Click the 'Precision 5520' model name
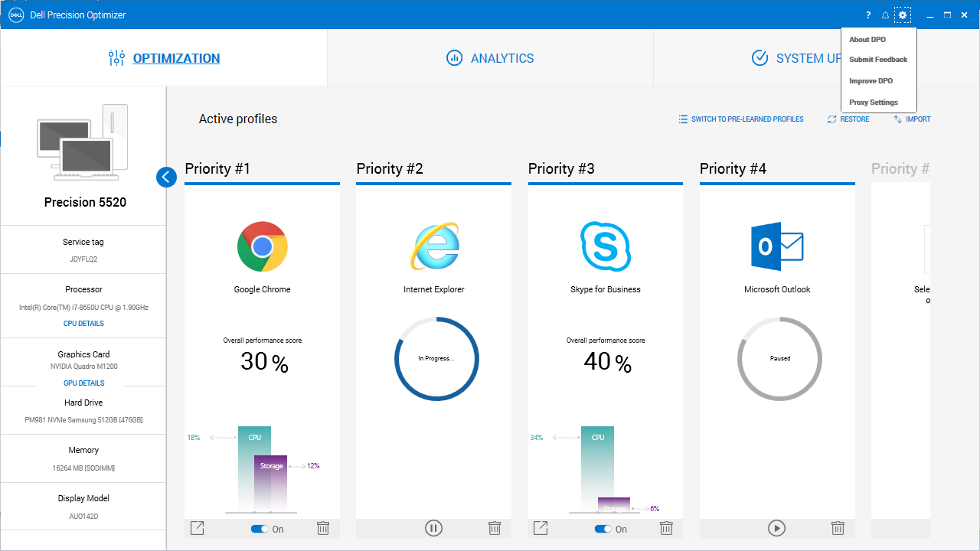The height and width of the screenshot is (551, 980). [85, 202]
